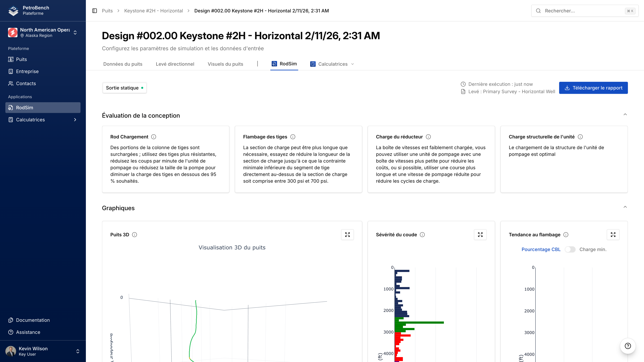This screenshot has width=644, height=362.
Task: Click info icon beside Flambage des tiges
Action: click(x=293, y=137)
